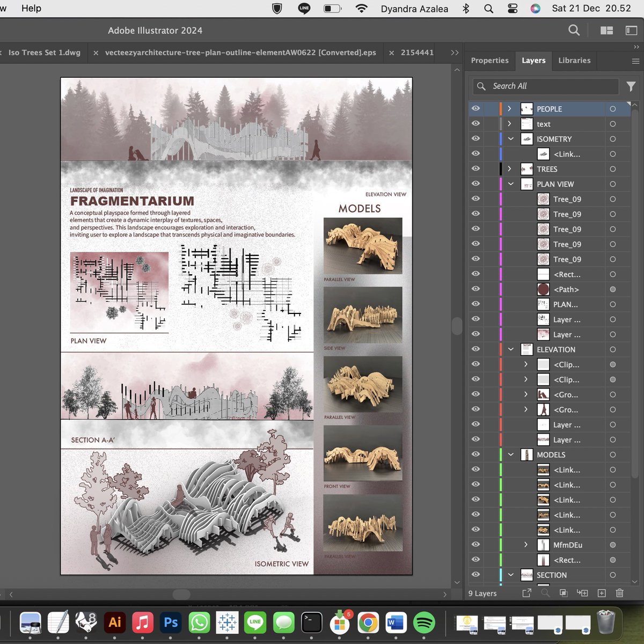
Task: Switch to vecteezyarchitecture tree plan eps tab
Action: click(240, 53)
